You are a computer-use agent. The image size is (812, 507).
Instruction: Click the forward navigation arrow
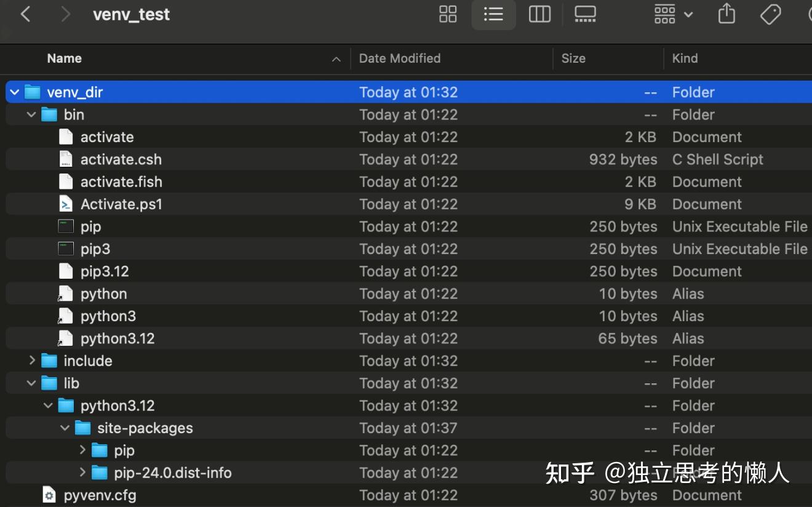66,14
